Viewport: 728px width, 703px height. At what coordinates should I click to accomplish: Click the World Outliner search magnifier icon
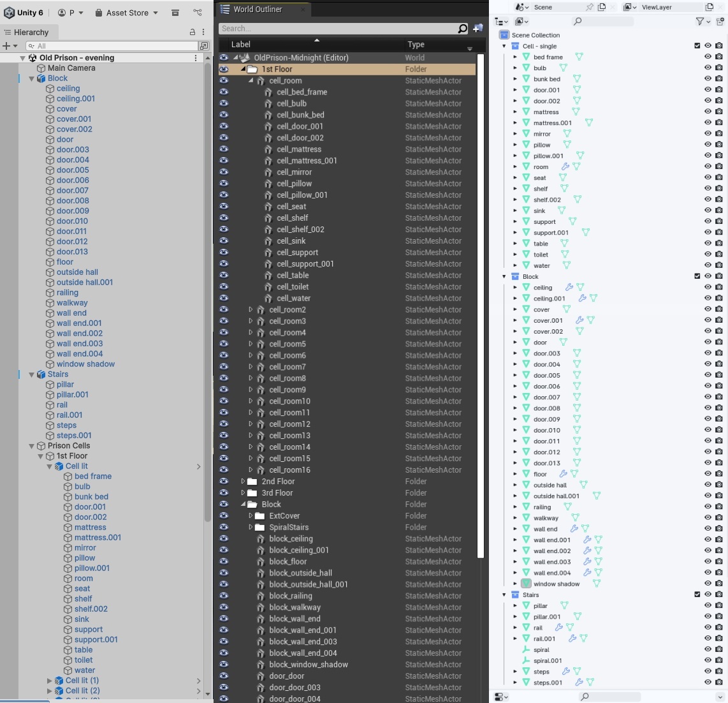(x=462, y=29)
